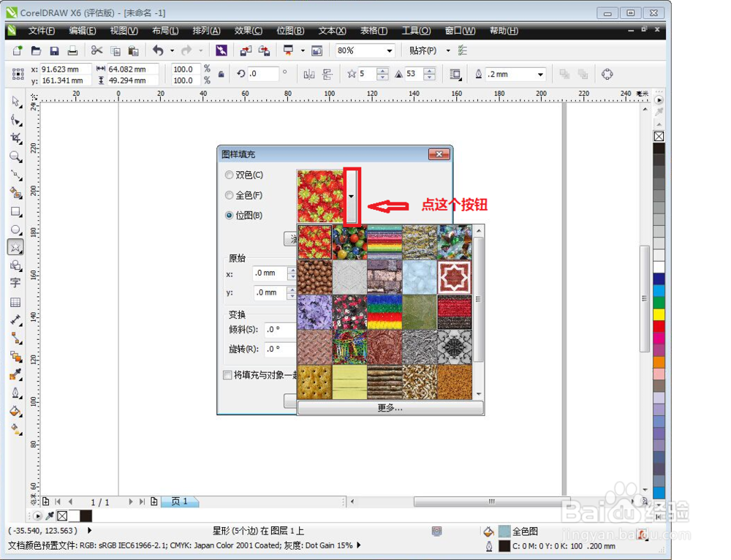Select the Text tool
The width and height of the screenshot is (731, 560).
click(x=16, y=283)
